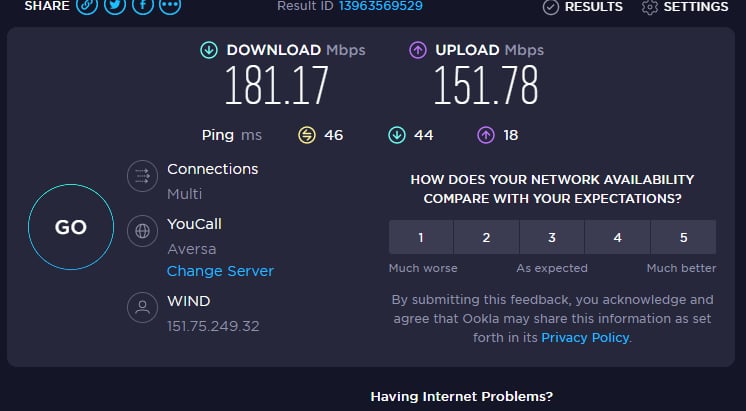Click the Change Server link
This screenshot has width=746, height=411.
coord(220,271)
